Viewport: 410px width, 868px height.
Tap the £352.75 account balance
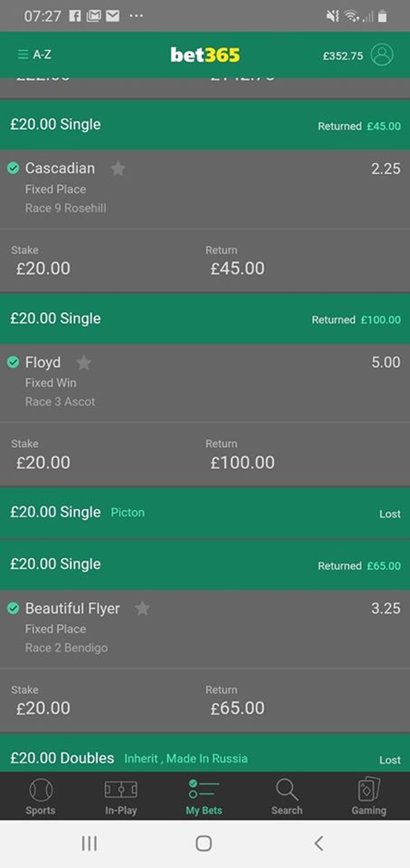343,56
